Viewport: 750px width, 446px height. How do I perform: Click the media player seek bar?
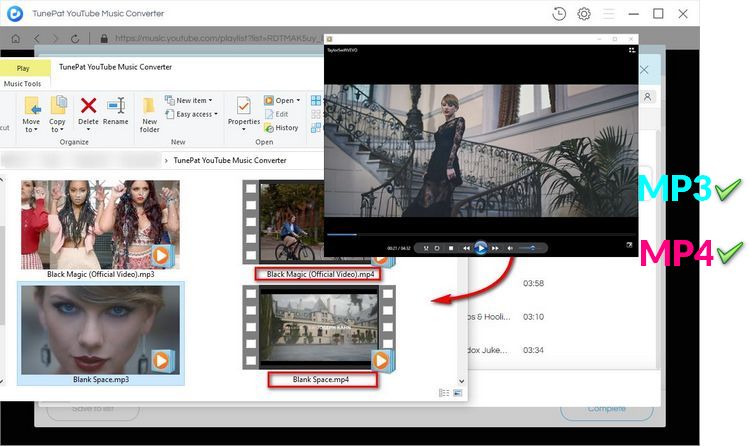click(481, 234)
